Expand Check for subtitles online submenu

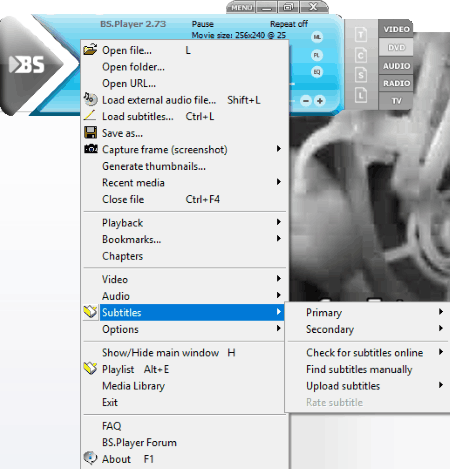(x=367, y=352)
